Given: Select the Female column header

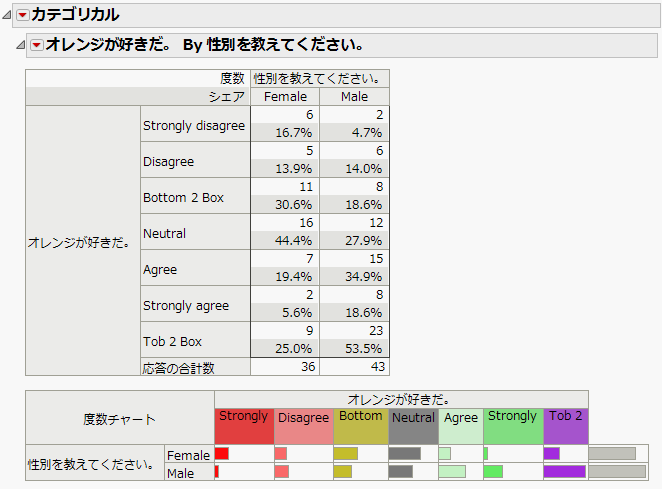Looking at the screenshot, I should 285,97.
